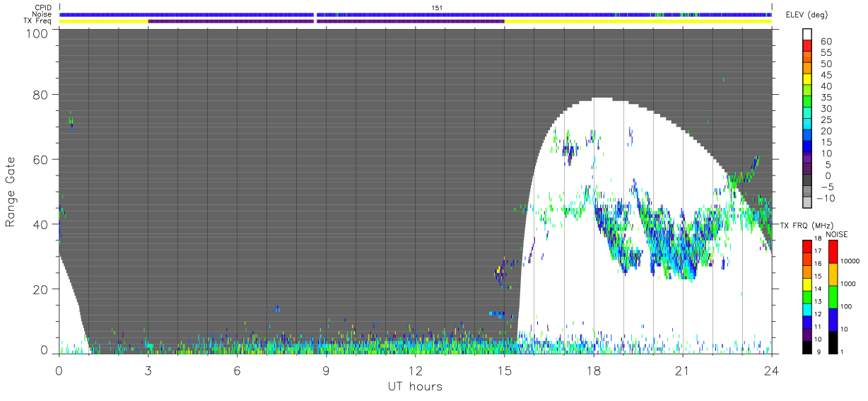This screenshot has width=868, height=401.
Task: Click the '24' tick on UT hours axis
Action: point(771,370)
